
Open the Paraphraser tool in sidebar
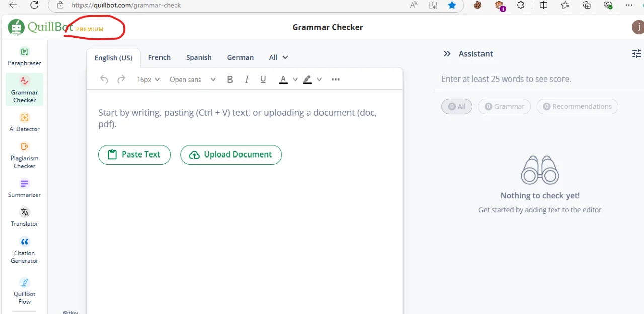[x=24, y=57]
